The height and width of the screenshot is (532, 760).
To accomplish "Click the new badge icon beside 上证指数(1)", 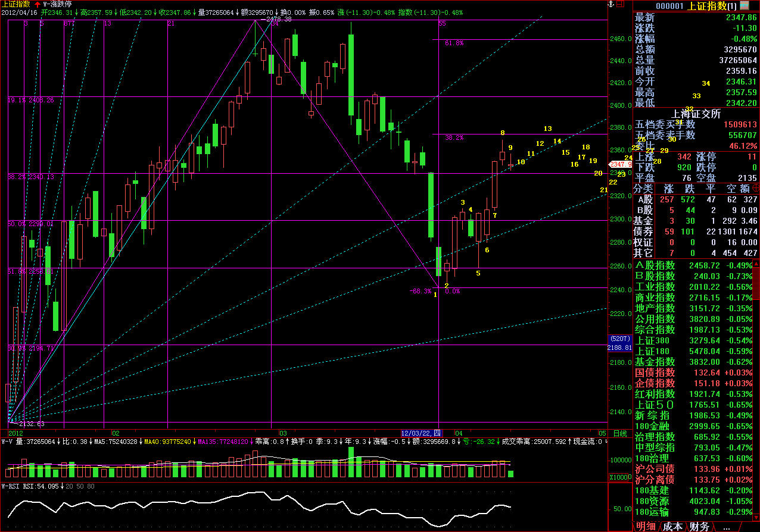I will pos(747,5).
